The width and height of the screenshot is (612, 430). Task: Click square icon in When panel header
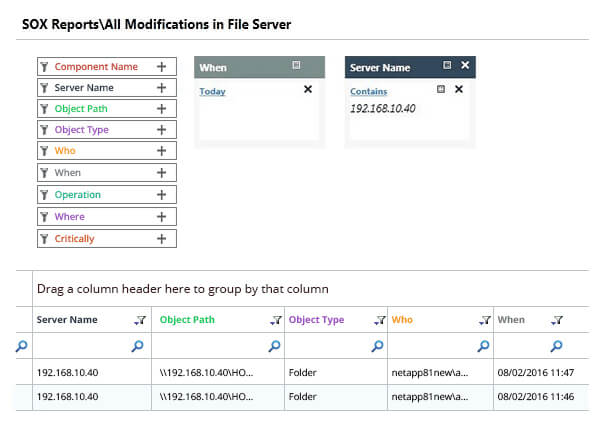[x=296, y=65]
